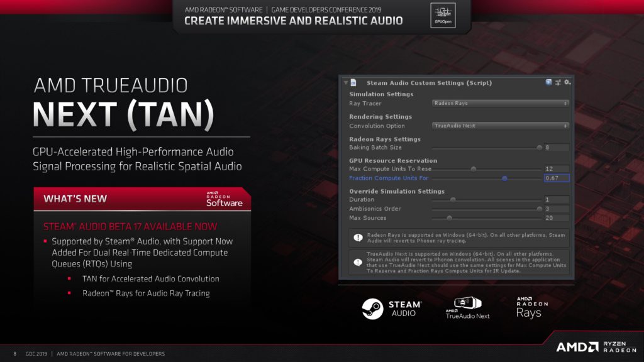Click the Fraction Compute Units slider
Image resolution: width=644 pixels, height=362 pixels.
point(487,178)
